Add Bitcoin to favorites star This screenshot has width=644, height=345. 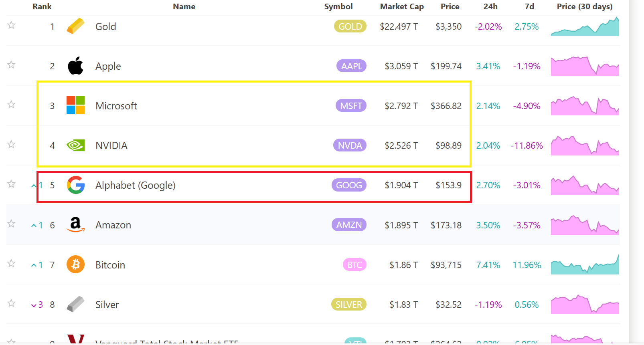coord(11,263)
